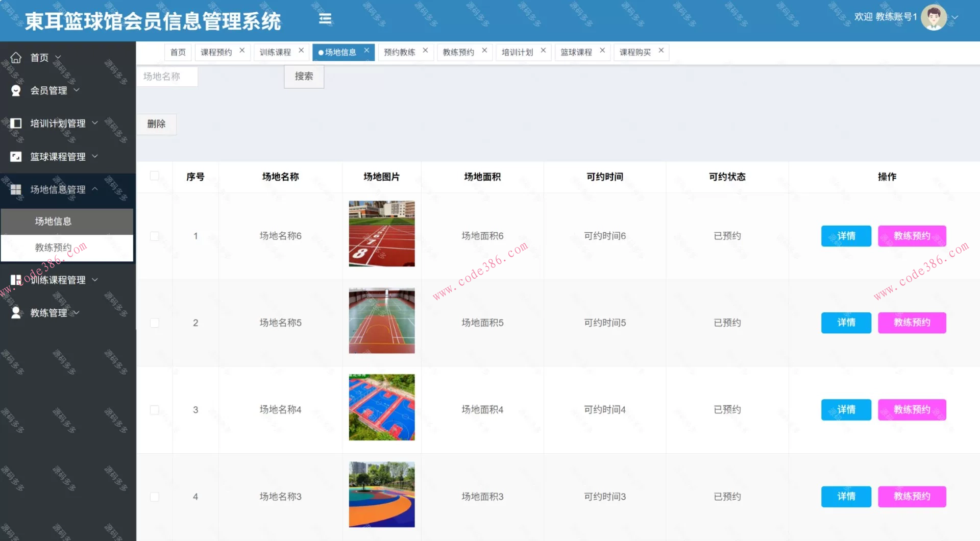The image size is (980, 541).
Task: Click the 会员管理 member management icon
Action: (16, 90)
